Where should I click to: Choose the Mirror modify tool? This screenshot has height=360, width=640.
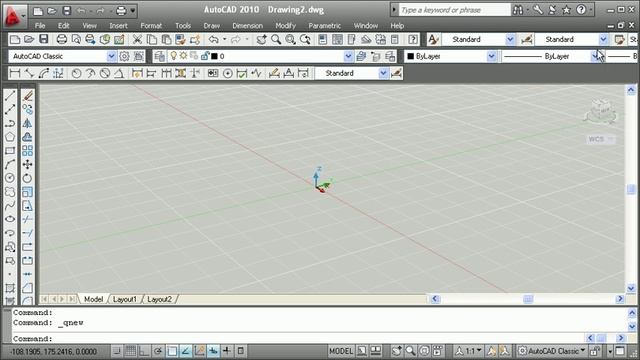[x=27, y=123]
